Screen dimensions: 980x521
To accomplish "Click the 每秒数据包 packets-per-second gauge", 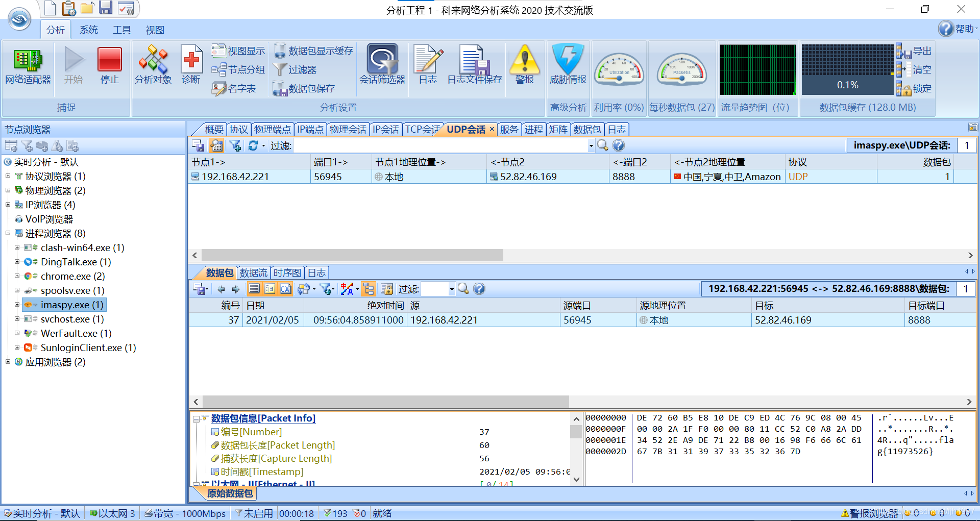I will [x=682, y=70].
